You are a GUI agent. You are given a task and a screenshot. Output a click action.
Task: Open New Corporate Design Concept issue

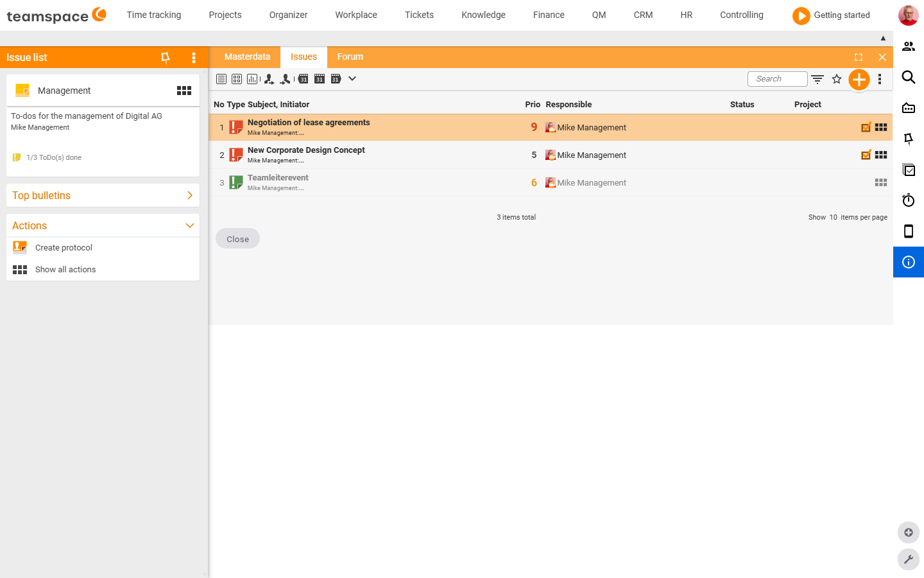click(306, 150)
